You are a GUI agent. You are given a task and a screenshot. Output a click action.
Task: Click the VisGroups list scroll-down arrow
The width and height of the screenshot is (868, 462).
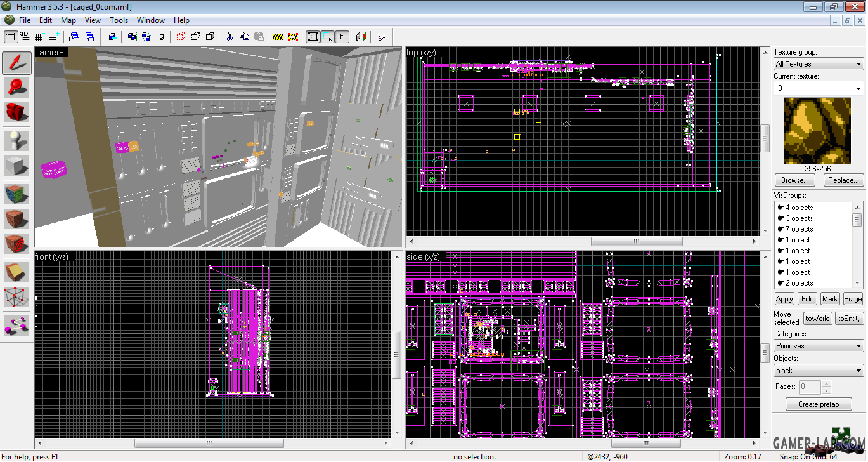[x=857, y=283]
